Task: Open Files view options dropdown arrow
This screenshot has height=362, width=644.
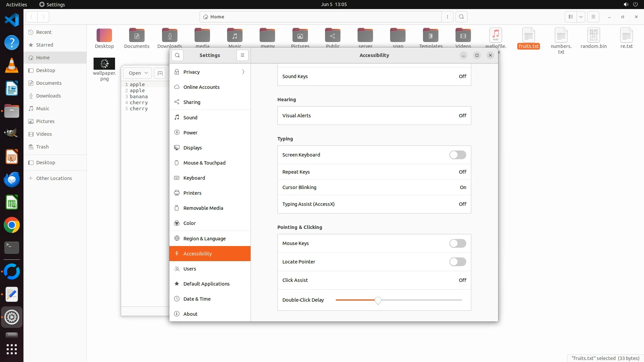Action: click(x=581, y=17)
